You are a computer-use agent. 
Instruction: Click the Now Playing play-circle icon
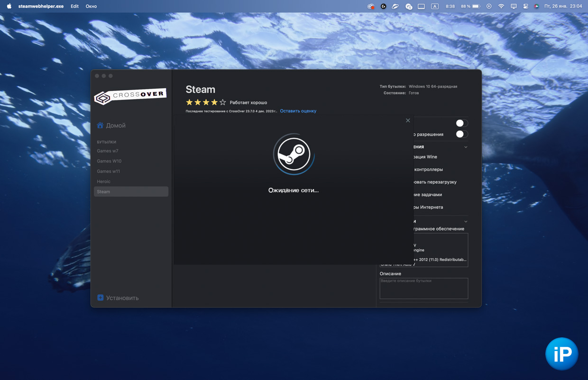[x=489, y=6]
